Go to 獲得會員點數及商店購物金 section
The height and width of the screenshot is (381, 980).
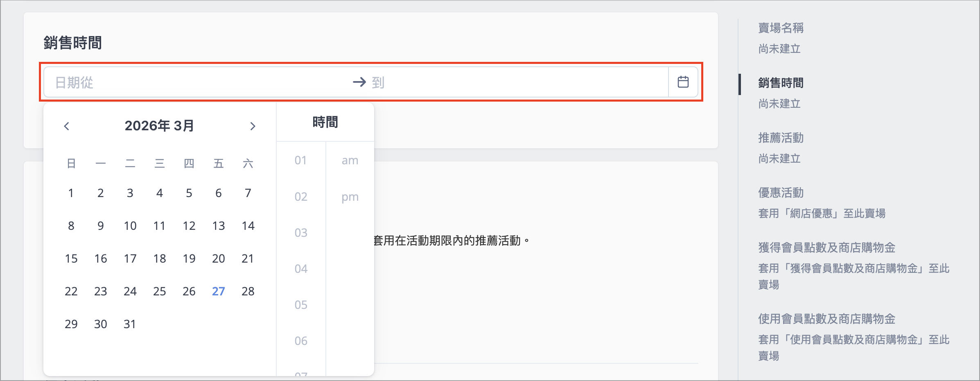tap(826, 247)
